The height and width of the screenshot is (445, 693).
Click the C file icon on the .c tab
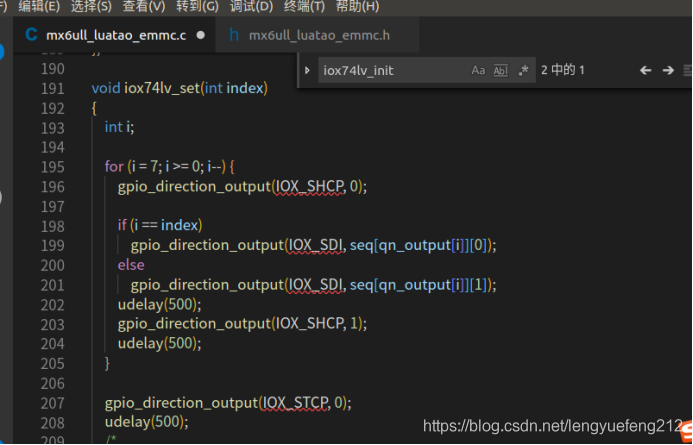tap(31, 35)
